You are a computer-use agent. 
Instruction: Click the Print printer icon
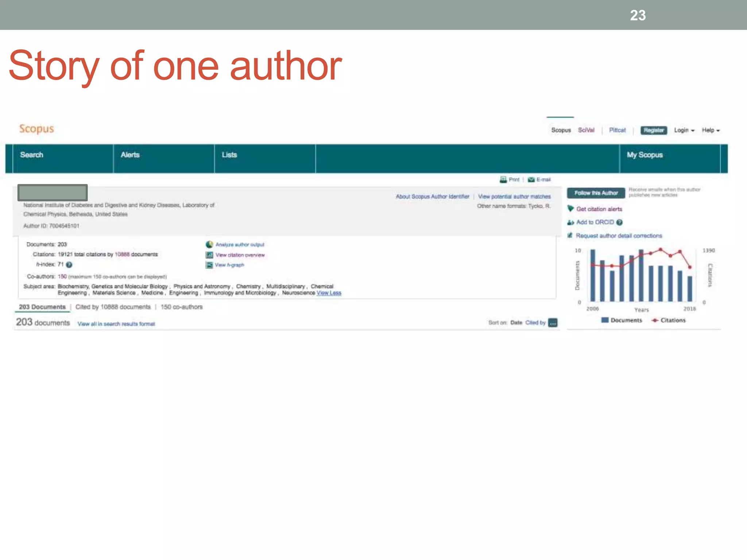[503, 179]
